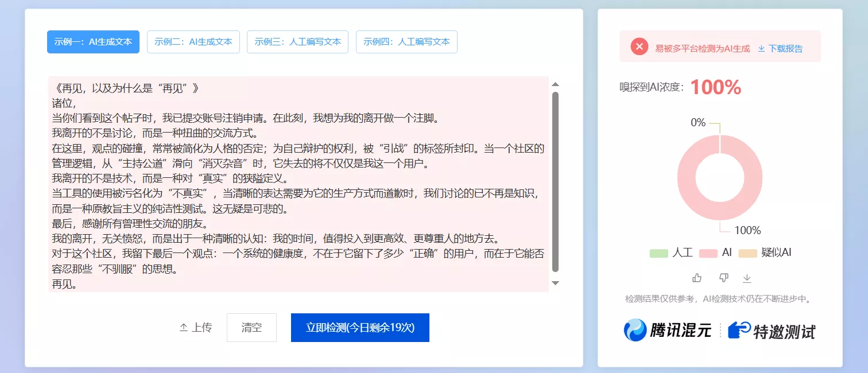Select the 示例一：AI生成文本 tab
This screenshot has width=868, height=373.
point(93,41)
